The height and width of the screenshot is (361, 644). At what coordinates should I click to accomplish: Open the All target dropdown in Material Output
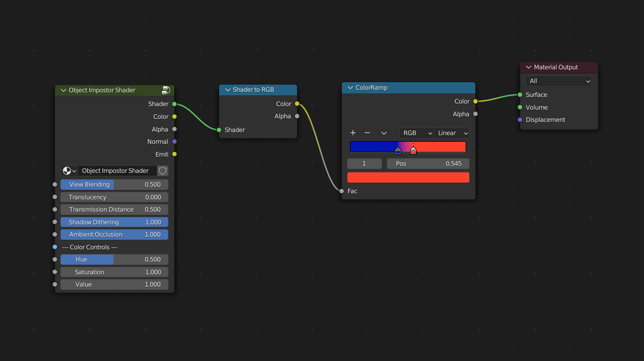click(558, 81)
